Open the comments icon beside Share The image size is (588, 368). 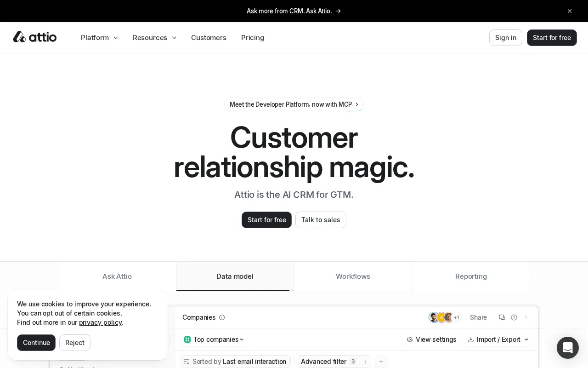click(502, 317)
